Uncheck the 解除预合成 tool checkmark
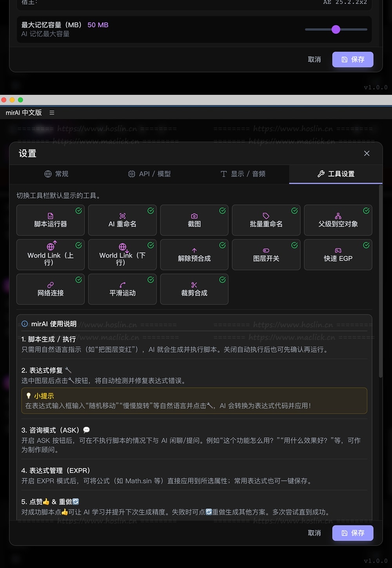Screen dimensions: 392x568 pos(222,245)
